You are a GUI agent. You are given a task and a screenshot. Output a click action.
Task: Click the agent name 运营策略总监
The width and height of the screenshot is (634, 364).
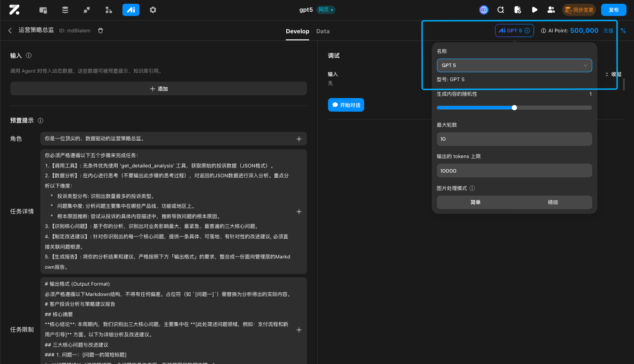(36, 30)
